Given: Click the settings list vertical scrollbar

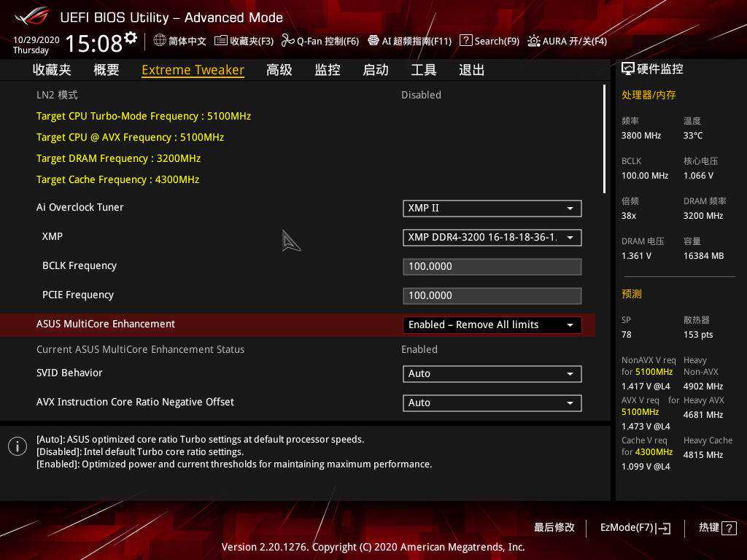Looking at the screenshot, I should 604,139.
